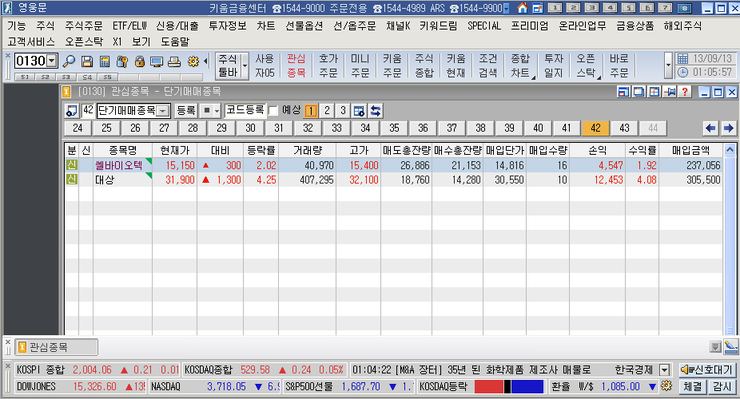The image size is (740, 399).
Task: Click the 호가주문 toolbar button
Action: (x=328, y=66)
